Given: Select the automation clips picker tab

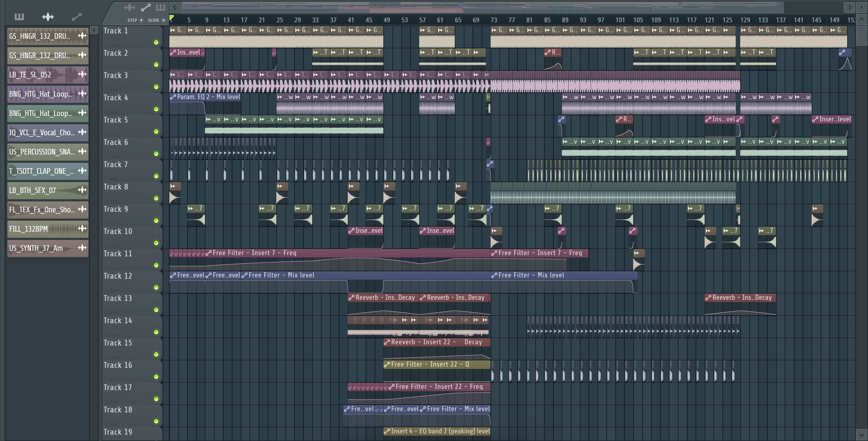Looking at the screenshot, I should point(77,17).
